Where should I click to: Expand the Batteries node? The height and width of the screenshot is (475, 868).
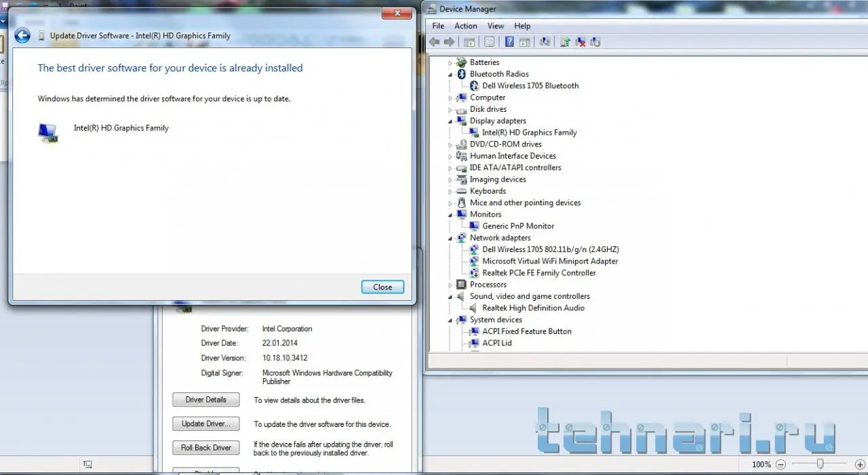(x=450, y=62)
